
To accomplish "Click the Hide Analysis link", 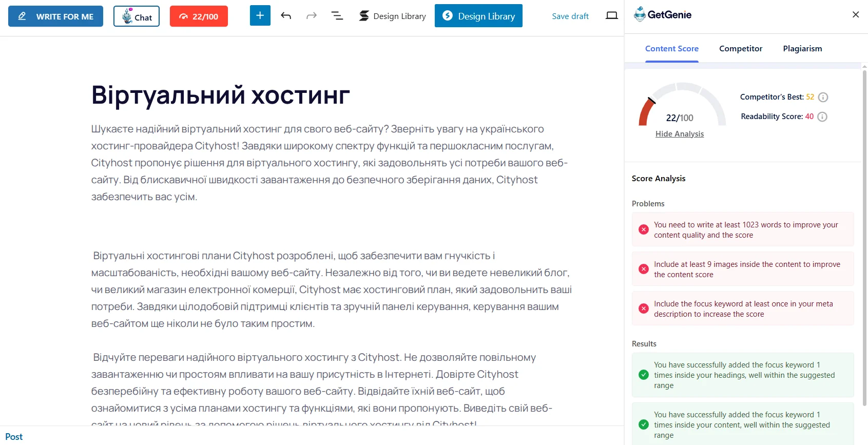I will point(680,134).
